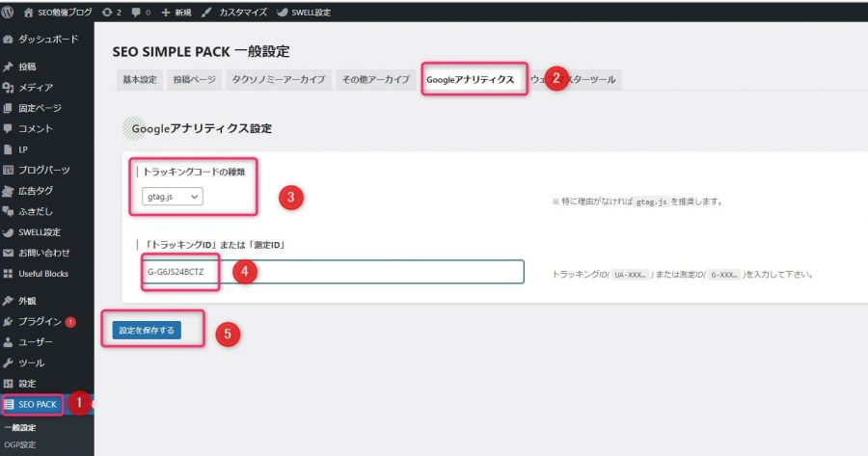Viewport: 868px width, 456px height.
Task: Click the 投稿 pin icon
Action: pos(8,67)
